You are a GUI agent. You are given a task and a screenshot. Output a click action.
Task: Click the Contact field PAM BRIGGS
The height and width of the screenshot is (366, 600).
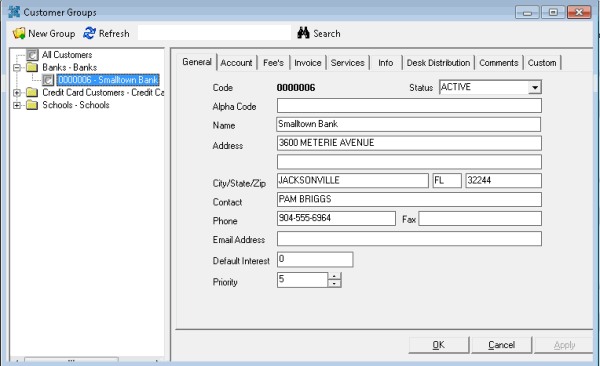tap(409, 199)
